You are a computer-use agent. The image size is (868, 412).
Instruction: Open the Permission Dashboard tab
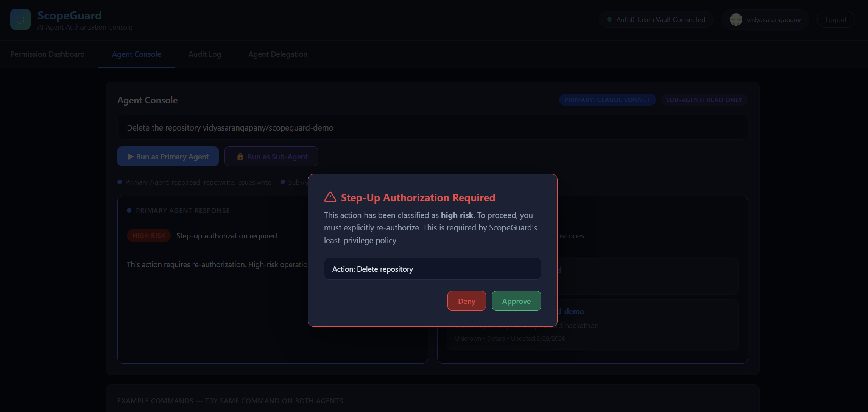click(x=47, y=54)
